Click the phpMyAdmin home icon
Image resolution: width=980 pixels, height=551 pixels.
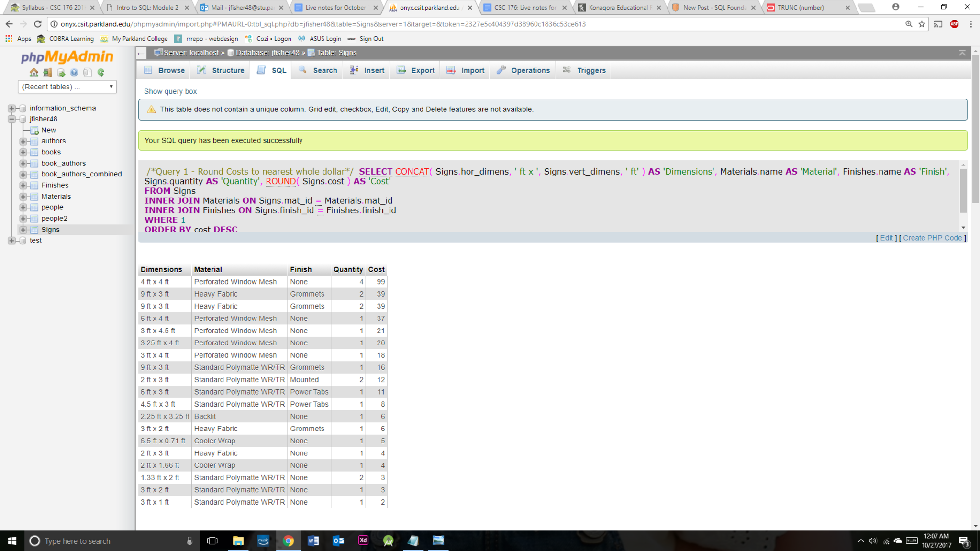pos(33,73)
